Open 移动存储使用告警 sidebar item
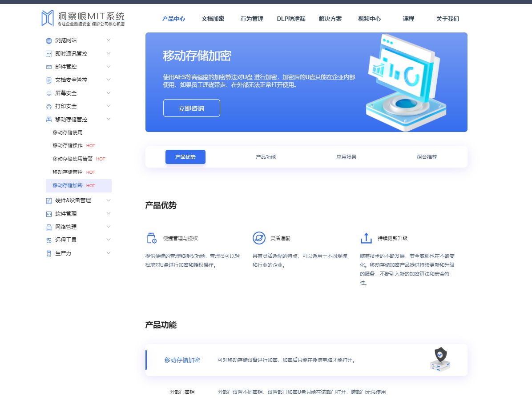This screenshot has height=404, width=532. 73,159
